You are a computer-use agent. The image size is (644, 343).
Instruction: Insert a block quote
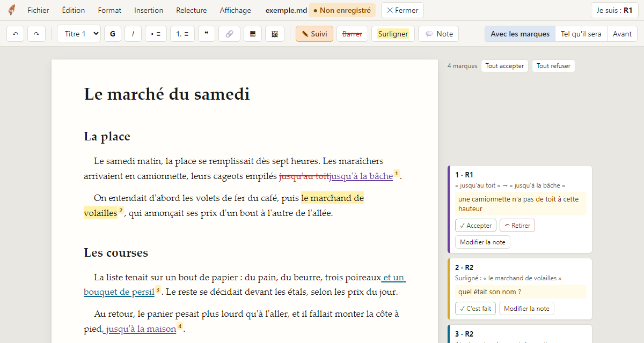click(x=207, y=34)
